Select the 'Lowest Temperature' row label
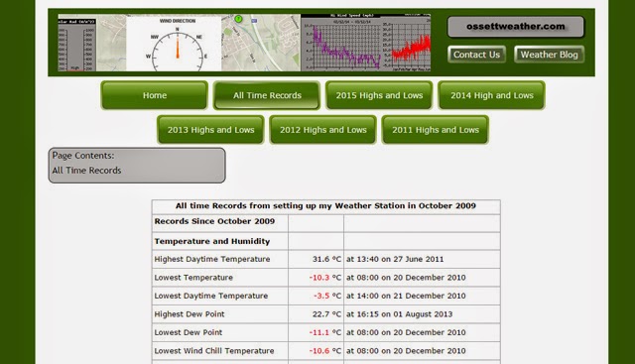This screenshot has height=364, width=635. [193, 278]
